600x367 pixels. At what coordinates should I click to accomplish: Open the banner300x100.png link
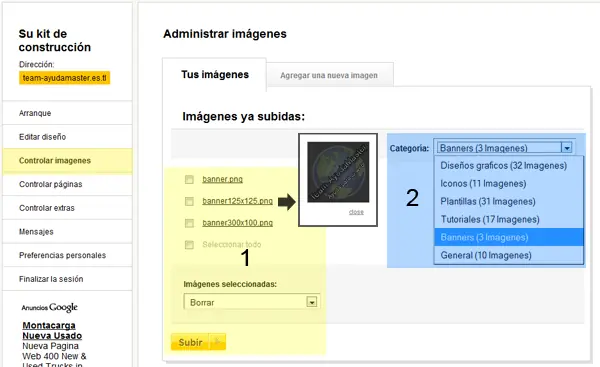pos(237,223)
